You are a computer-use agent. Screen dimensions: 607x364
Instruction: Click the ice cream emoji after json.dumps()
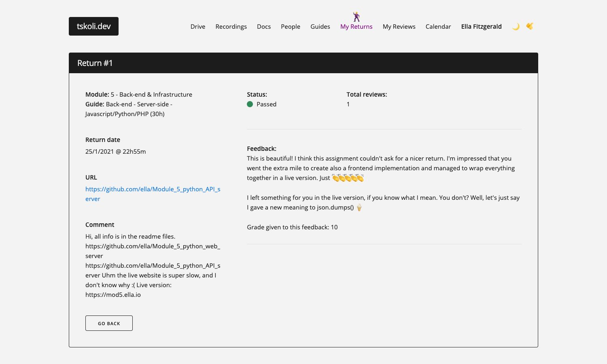[x=359, y=207]
